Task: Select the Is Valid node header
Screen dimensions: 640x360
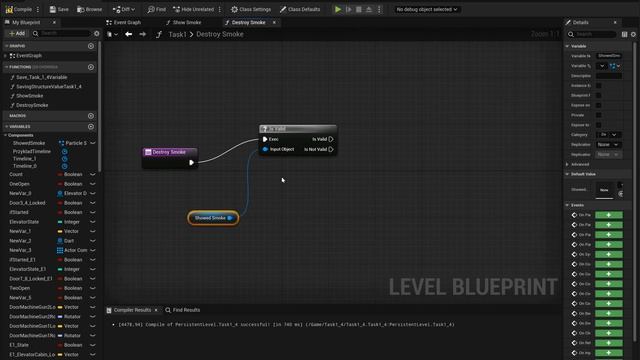Action: click(298, 129)
